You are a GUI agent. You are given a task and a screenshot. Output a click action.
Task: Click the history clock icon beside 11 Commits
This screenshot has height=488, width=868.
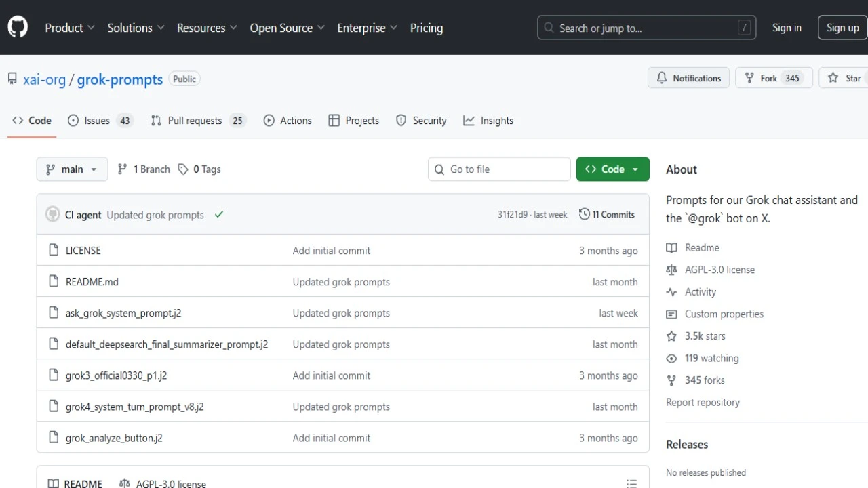tap(584, 214)
